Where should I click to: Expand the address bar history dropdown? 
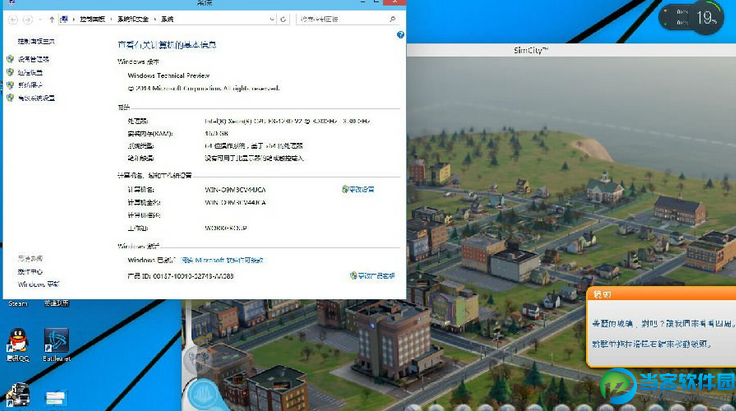[x=272, y=19]
